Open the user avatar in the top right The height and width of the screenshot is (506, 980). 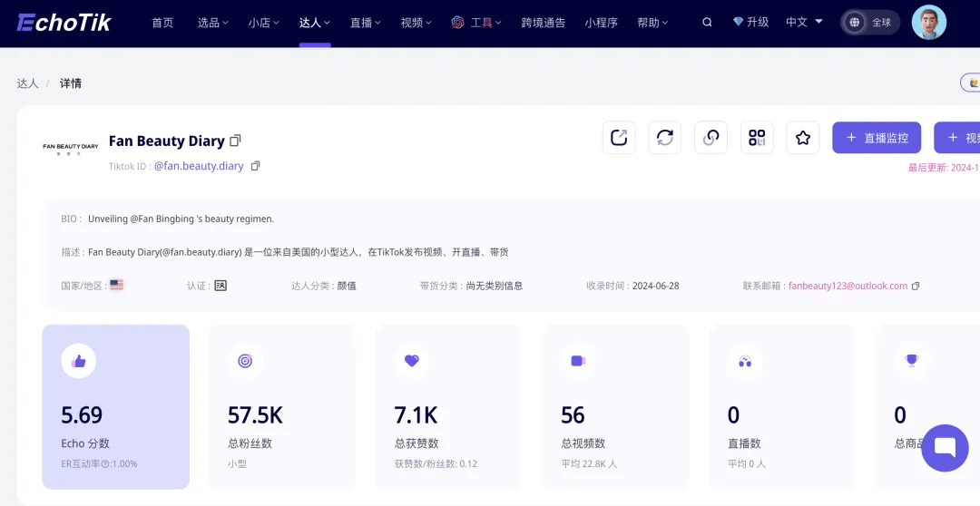click(929, 23)
